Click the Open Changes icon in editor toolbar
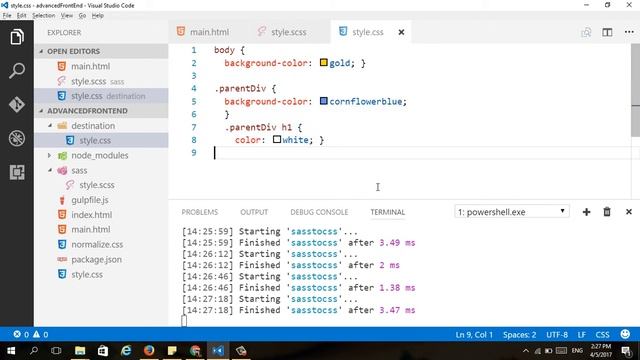The height and width of the screenshot is (360, 640). 586,32
